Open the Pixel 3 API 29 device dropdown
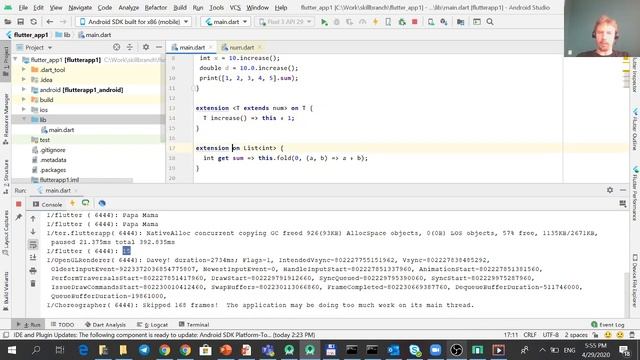 (285, 22)
